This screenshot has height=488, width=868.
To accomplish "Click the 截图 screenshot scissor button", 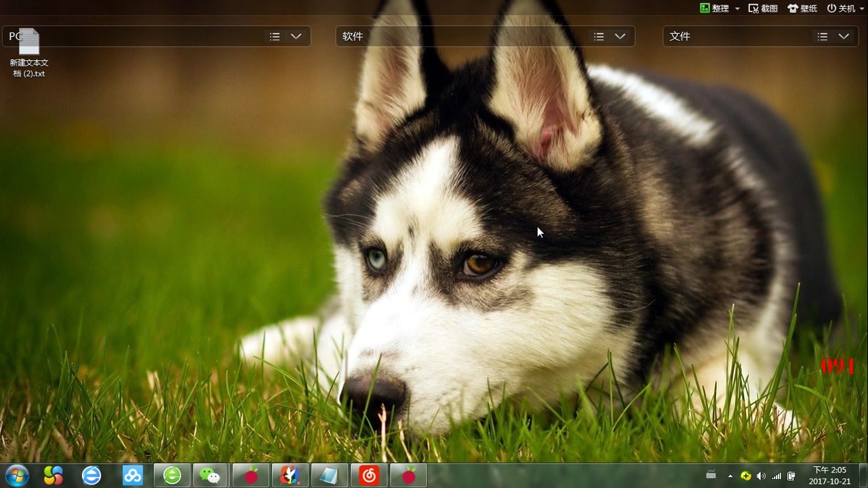I will point(763,8).
